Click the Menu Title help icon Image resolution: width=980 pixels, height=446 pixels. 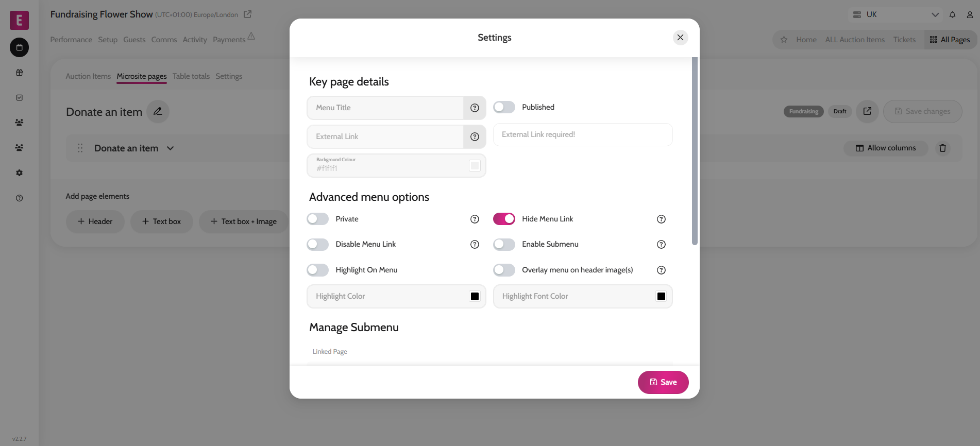point(475,108)
